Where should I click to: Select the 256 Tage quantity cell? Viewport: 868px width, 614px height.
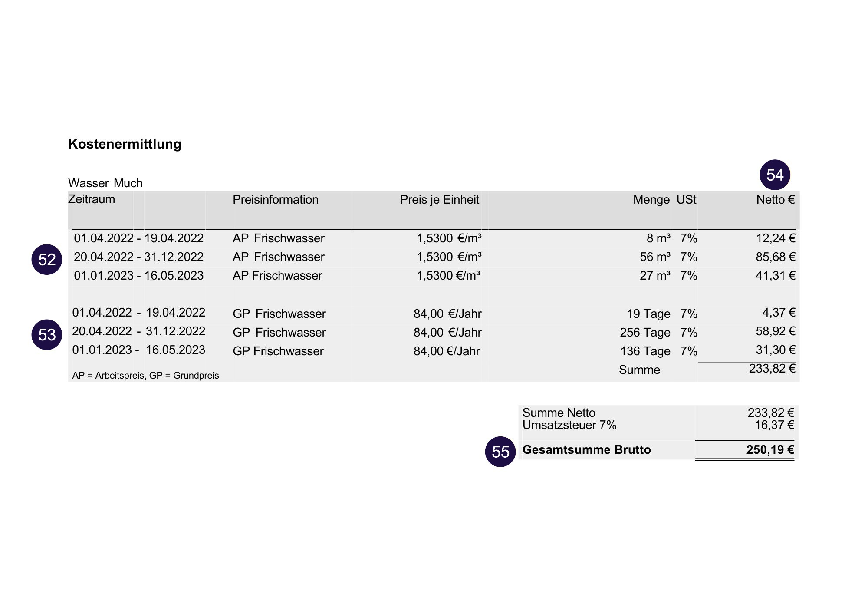click(x=645, y=333)
